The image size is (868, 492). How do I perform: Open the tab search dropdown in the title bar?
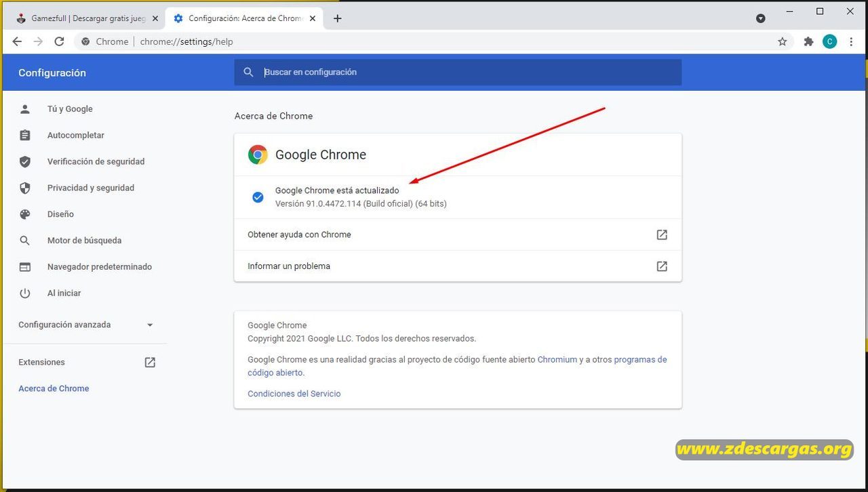[761, 18]
